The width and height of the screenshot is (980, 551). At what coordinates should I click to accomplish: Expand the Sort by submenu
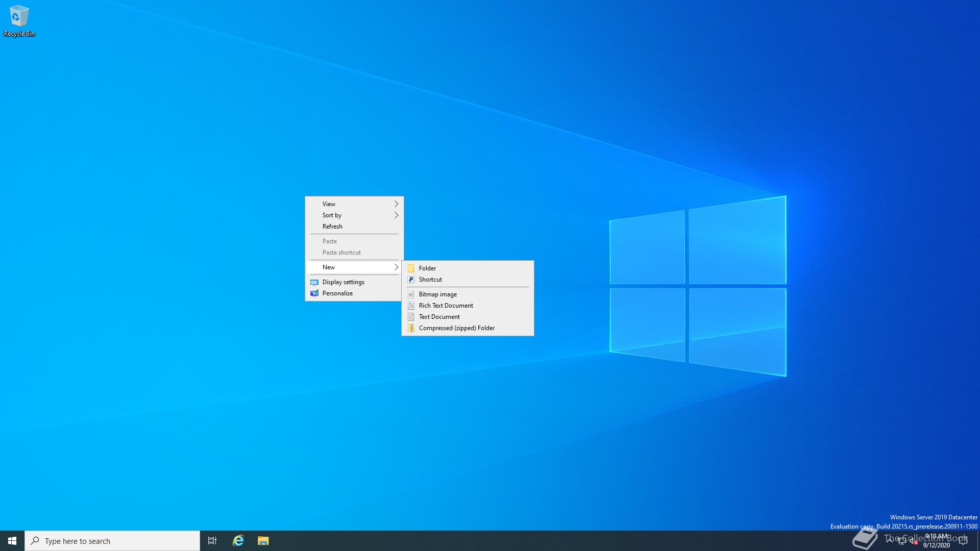354,215
